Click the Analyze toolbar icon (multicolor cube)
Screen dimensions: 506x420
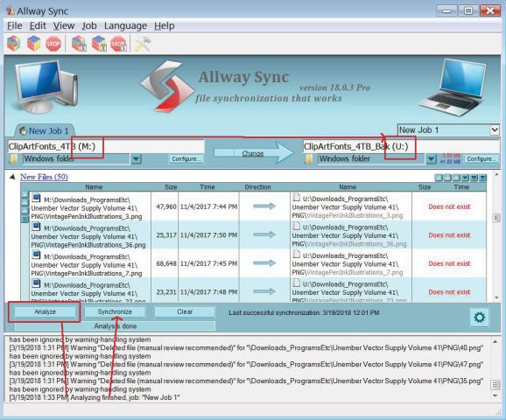pyautogui.click(x=13, y=44)
